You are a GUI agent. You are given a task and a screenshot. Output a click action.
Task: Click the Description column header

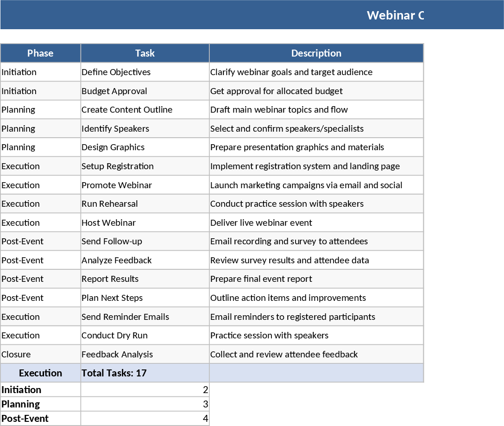click(316, 53)
